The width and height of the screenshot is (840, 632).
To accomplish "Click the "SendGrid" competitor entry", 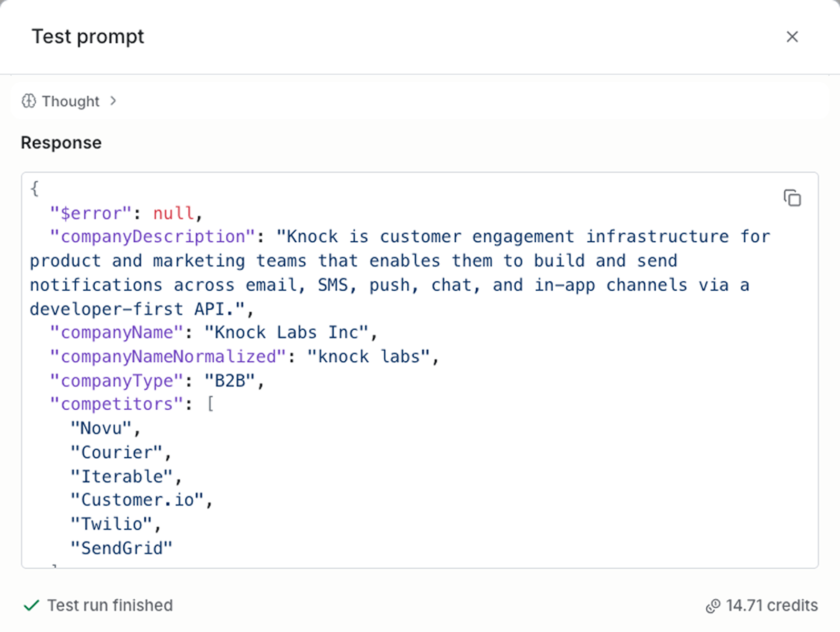I will click(x=122, y=548).
